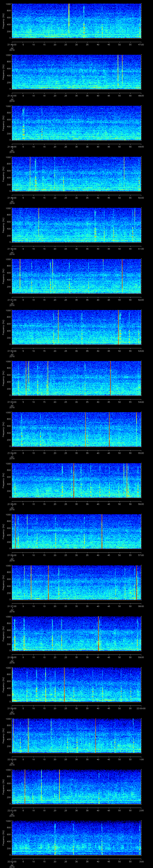153x868 pixels.
Task: Click the red burst at 42 s in 21:56 panel
Action: [x=102, y=531]
